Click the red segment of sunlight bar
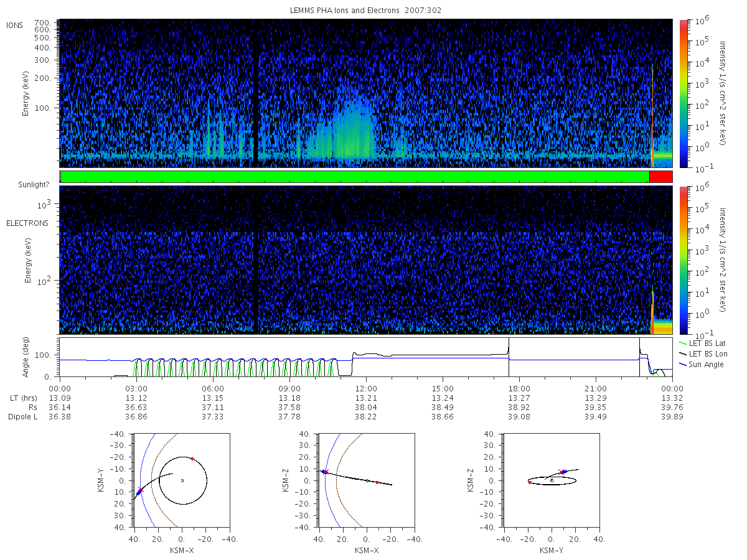 [660, 177]
